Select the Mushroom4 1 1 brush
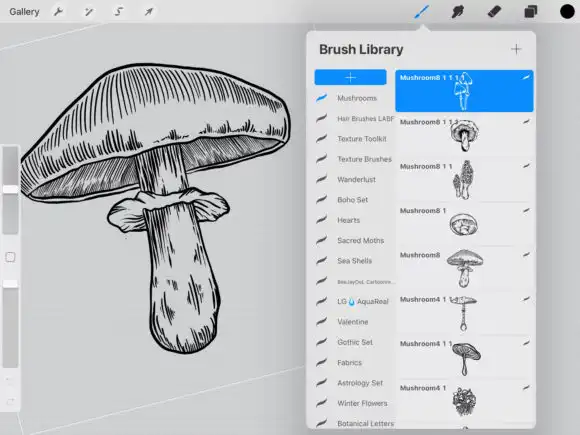 [x=464, y=357]
